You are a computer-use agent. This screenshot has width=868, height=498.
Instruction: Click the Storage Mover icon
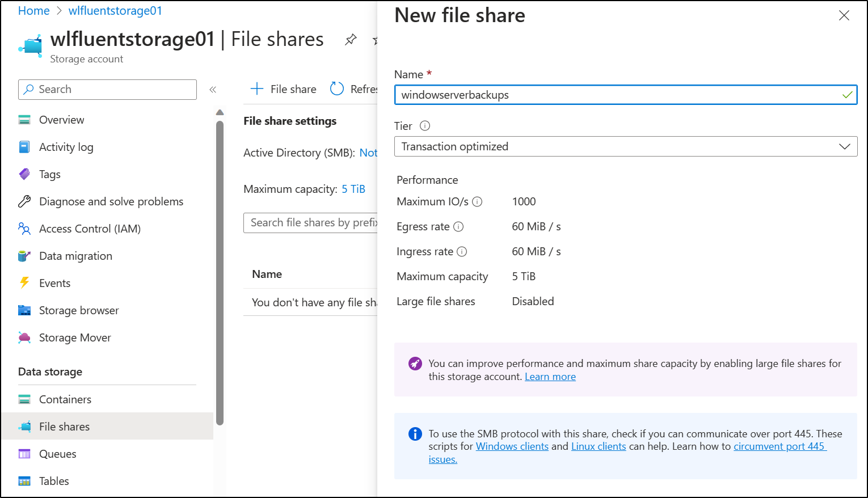24,337
